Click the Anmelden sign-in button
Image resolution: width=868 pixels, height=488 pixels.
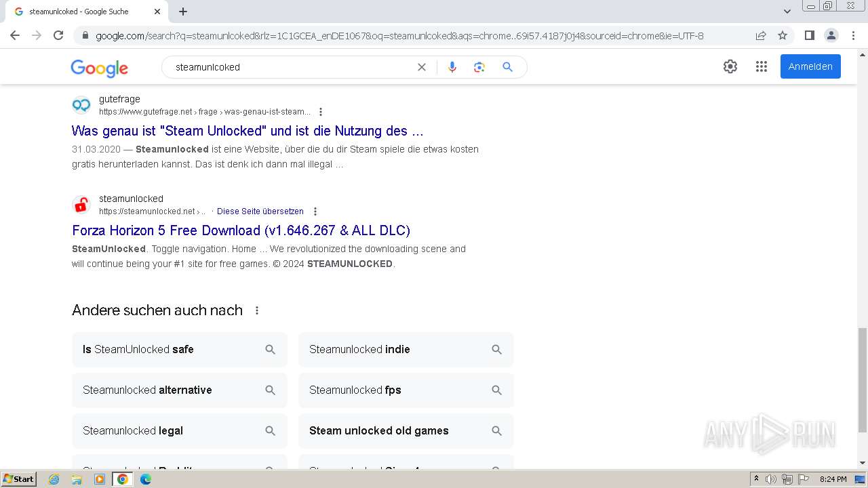pos(810,66)
